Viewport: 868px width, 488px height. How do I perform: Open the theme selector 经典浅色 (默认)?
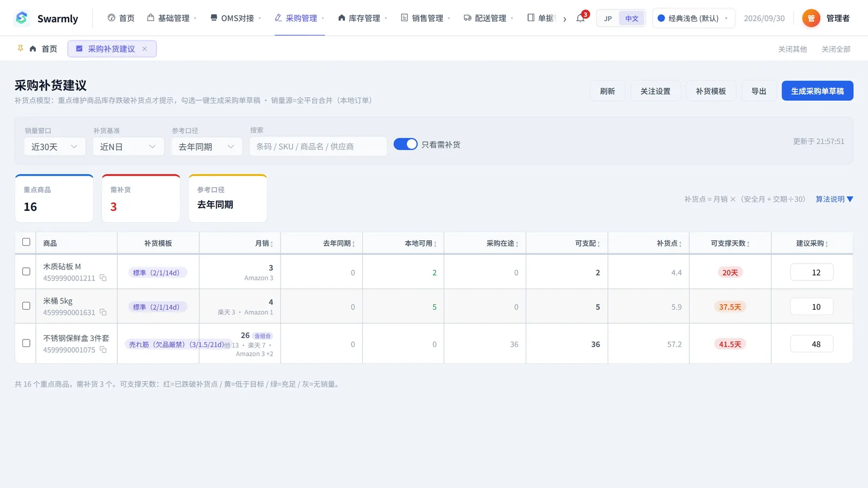[693, 18]
